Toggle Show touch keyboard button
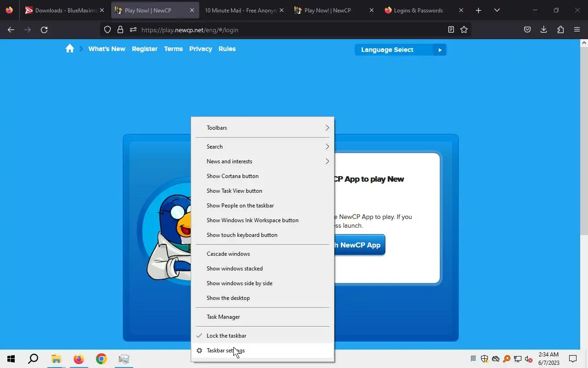 [x=263, y=235]
